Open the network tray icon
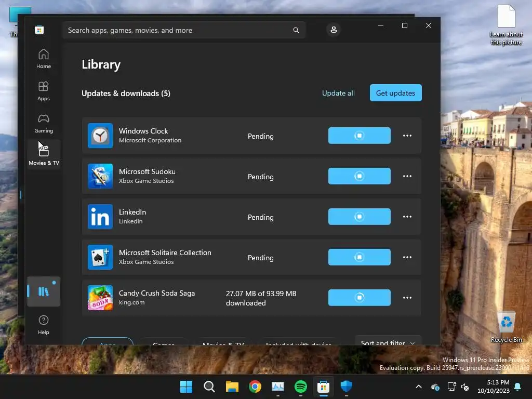The width and height of the screenshot is (532, 399). 451,387
